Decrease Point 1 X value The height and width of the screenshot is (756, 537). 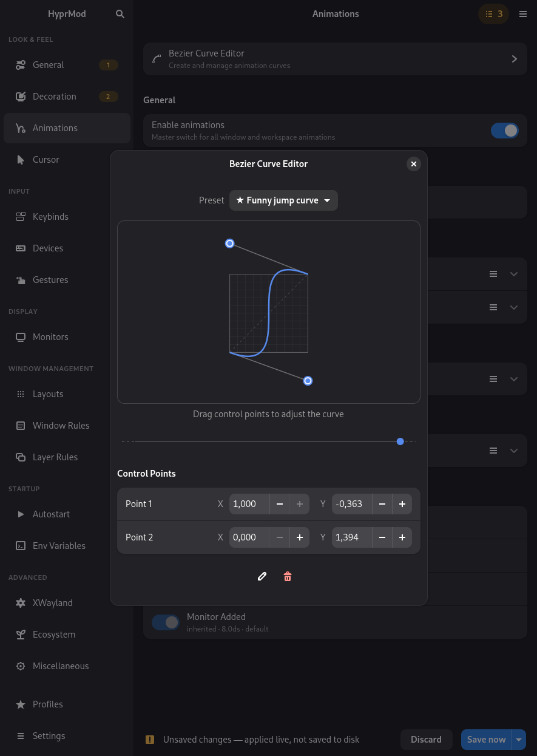point(280,504)
